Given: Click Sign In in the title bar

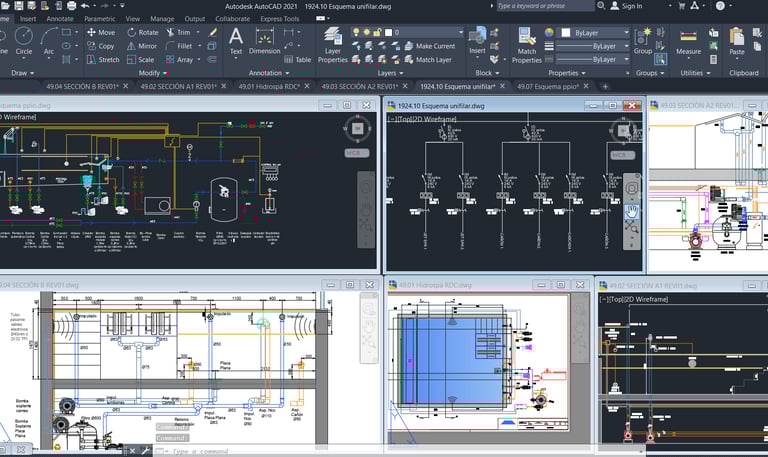Looking at the screenshot, I should tap(632, 6).
